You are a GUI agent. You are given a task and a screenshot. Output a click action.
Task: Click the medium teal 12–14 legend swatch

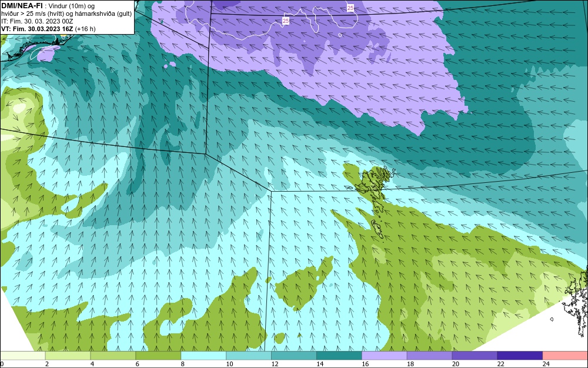tap(294, 356)
